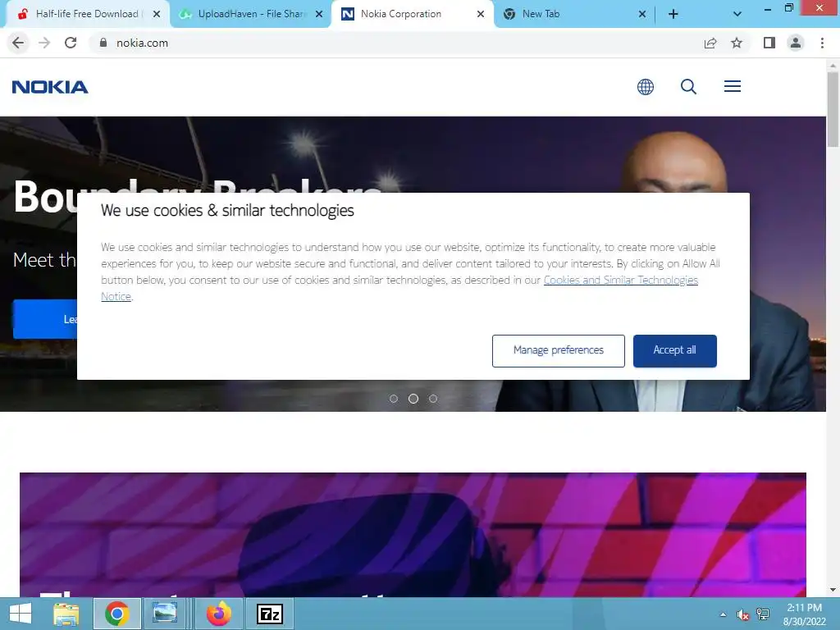Select the Nokia Corporation tab
This screenshot has height=630, width=840.
[413, 15]
